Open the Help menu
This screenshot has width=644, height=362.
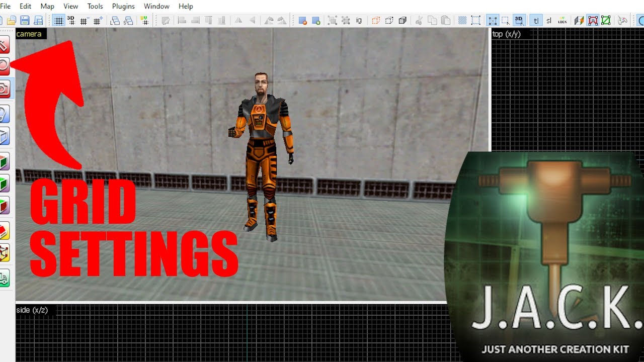point(186,6)
